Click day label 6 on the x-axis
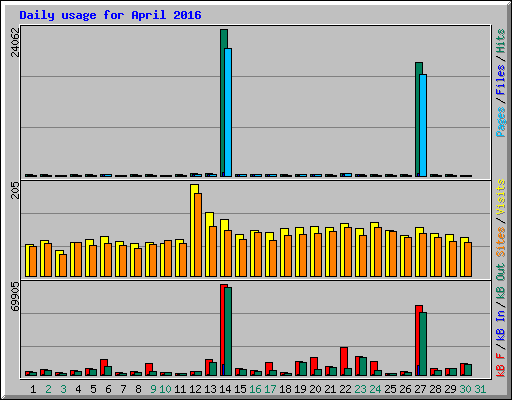The width and height of the screenshot is (512, 400). tap(108, 389)
